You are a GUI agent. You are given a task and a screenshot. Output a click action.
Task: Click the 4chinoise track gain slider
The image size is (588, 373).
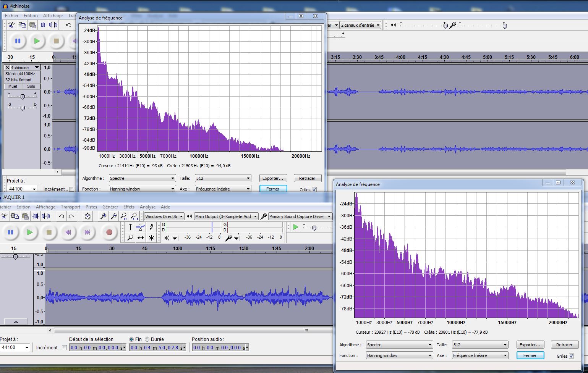pos(23,97)
